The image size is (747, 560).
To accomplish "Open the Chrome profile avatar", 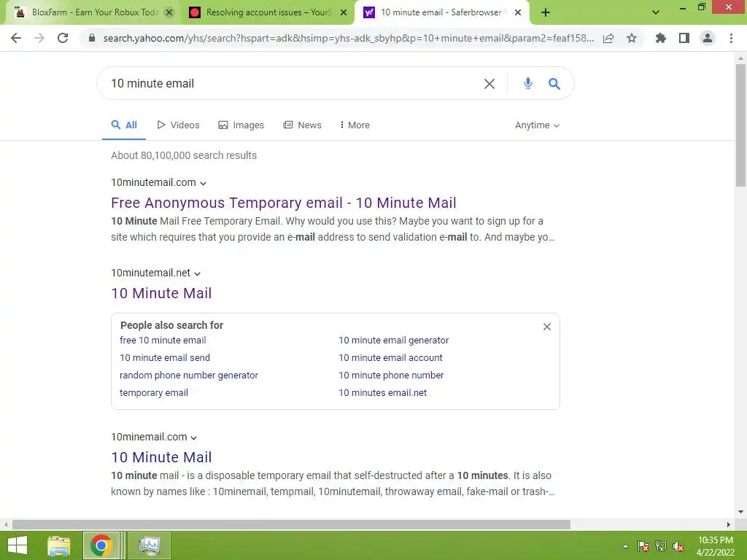I will 708,38.
